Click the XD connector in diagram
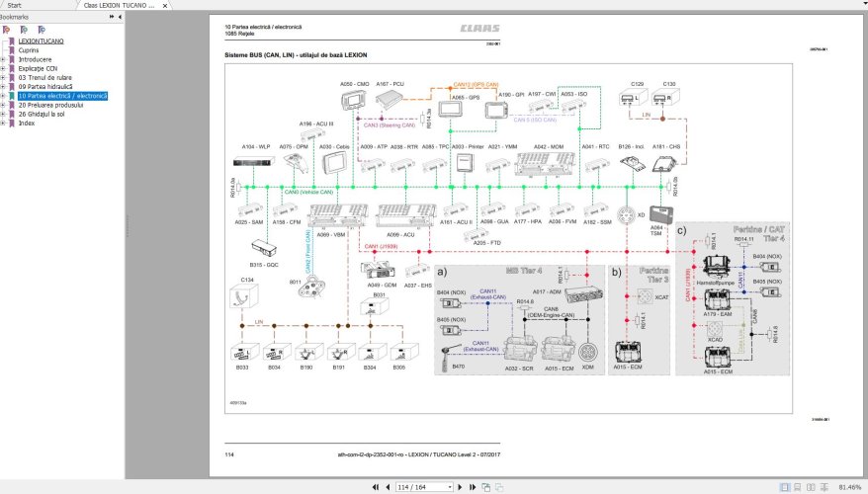This screenshot has height=494, width=868. (626, 215)
